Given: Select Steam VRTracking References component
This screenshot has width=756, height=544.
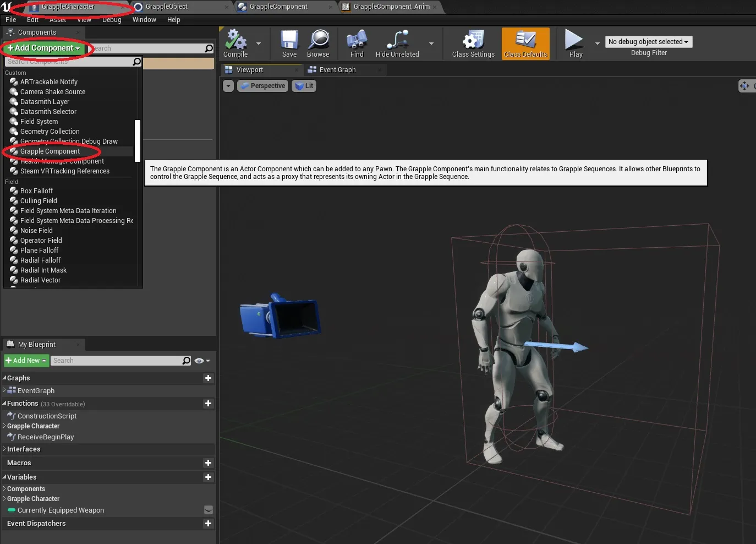Looking at the screenshot, I should pyautogui.click(x=65, y=171).
